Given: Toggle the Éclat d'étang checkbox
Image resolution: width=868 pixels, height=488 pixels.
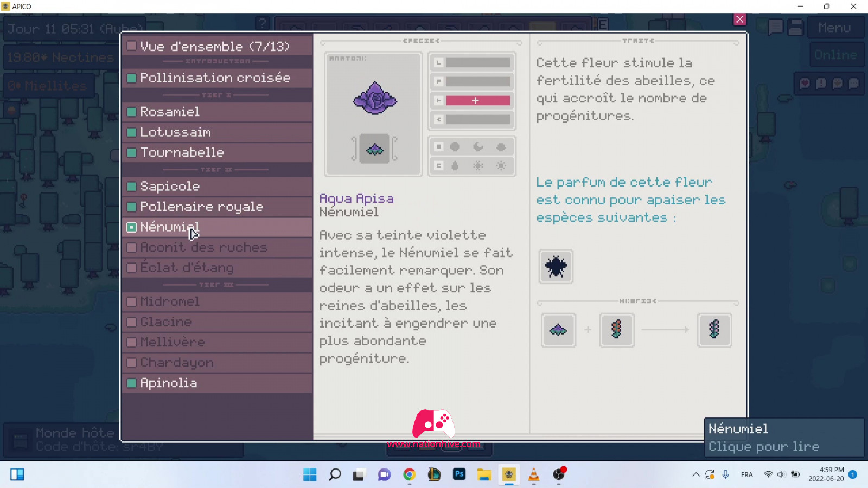Looking at the screenshot, I should coord(131,268).
